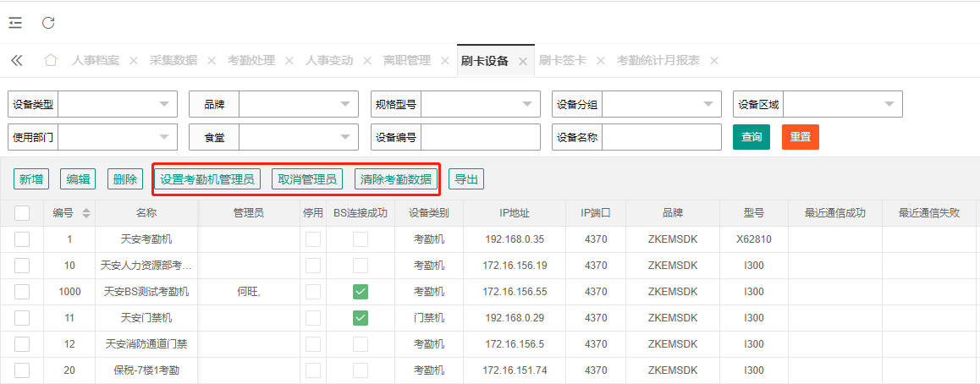The height and width of the screenshot is (384, 980).
Task: Sort table by 编号 column arrows
Action: pyautogui.click(x=86, y=213)
